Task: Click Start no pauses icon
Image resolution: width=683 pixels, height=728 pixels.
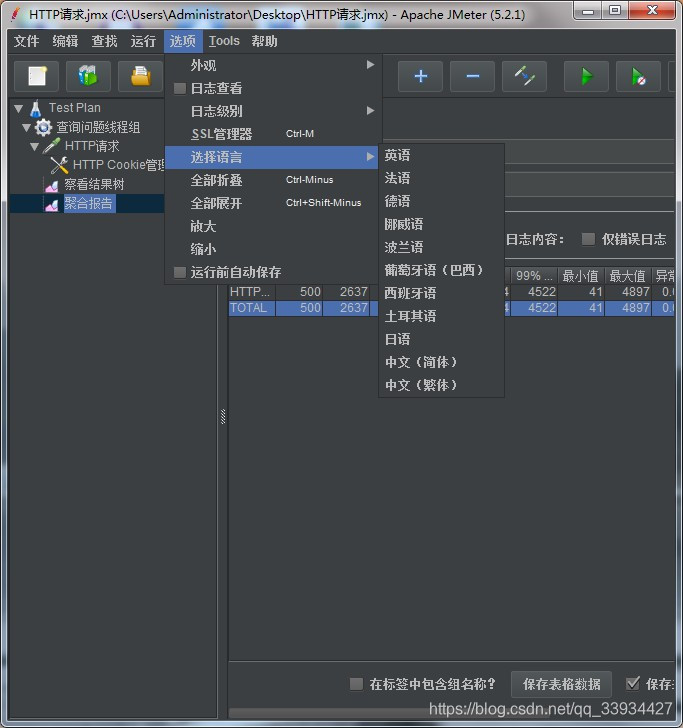Action: tap(638, 76)
